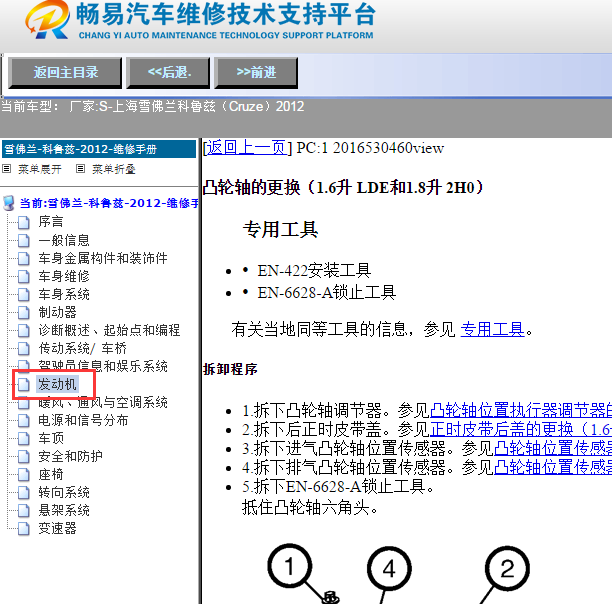Open 车身维修 tree item

coord(64,276)
